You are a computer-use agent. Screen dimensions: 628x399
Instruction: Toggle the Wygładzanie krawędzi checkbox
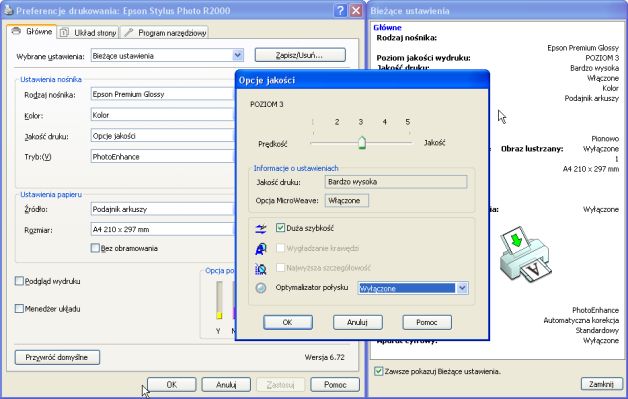point(280,248)
